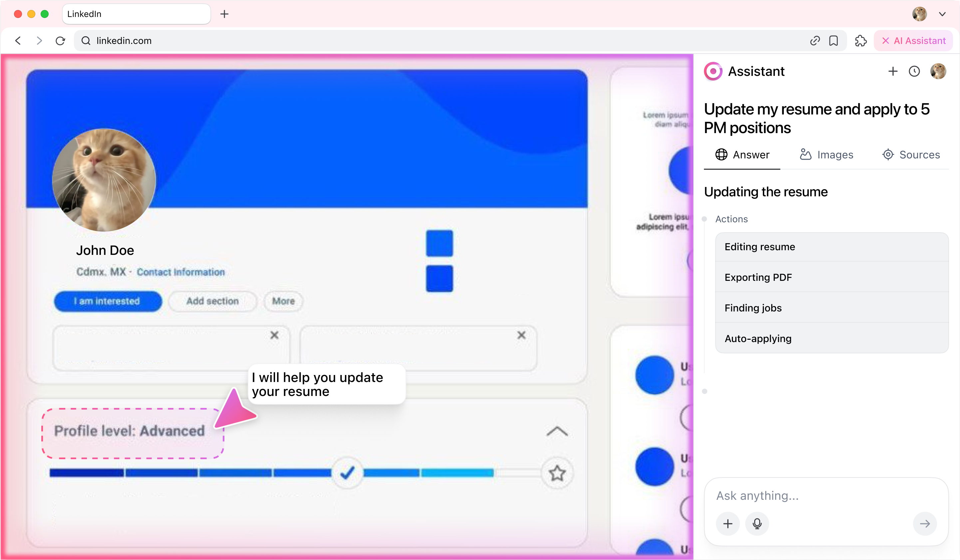The image size is (960, 560).
Task: Click the Exporting PDF action
Action: tap(831, 278)
